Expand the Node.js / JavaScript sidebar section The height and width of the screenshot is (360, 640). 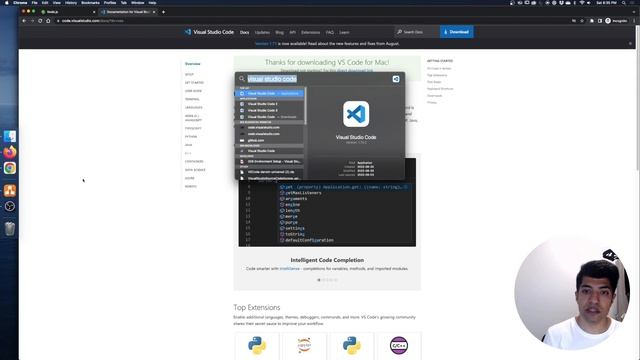point(193,118)
